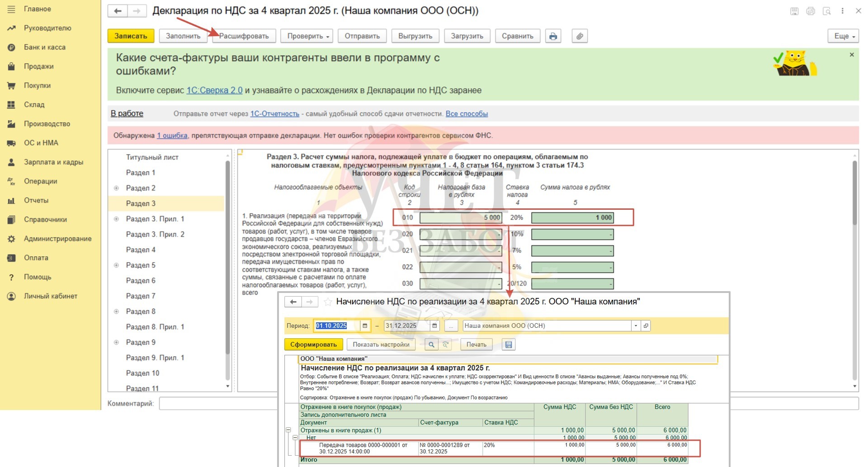
Task: Expand the Раздел 2 tree node
Action: pyautogui.click(x=116, y=188)
